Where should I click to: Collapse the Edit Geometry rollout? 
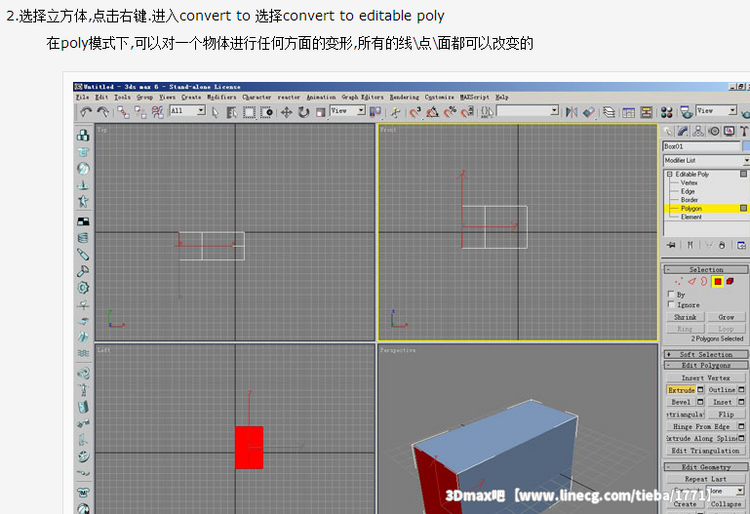click(706, 467)
